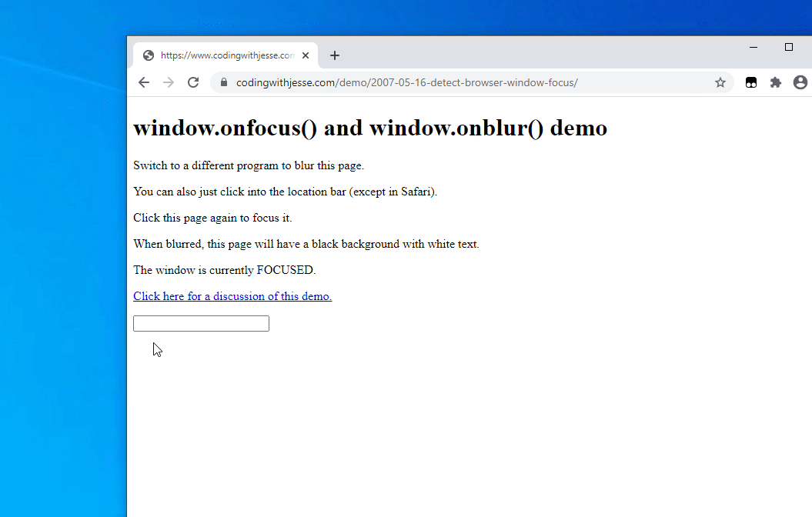Click 'You can also just click' sentence
The width and height of the screenshot is (812, 517).
point(285,192)
